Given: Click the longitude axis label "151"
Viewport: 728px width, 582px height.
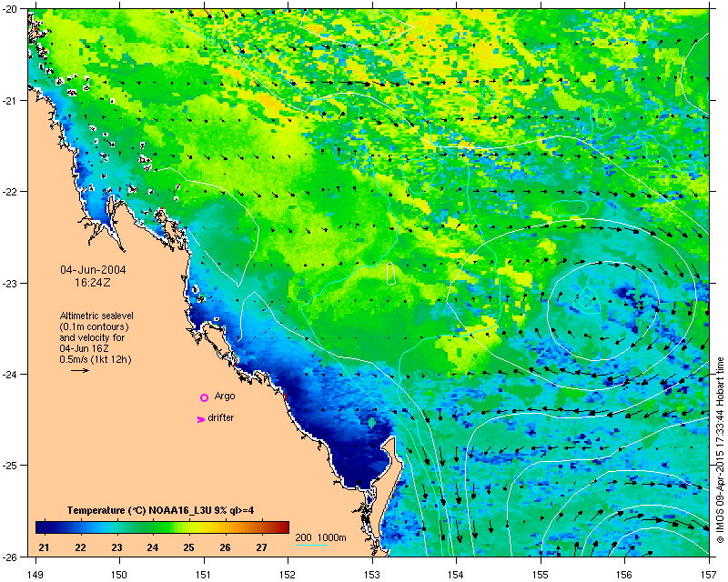Looking at the screenshot, I should tap(204, 575).
